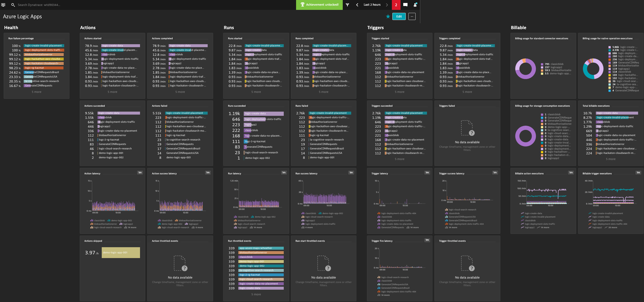
Task: Click the no-data icon in Trigger throttled events
Action: [x=467, y=263]
